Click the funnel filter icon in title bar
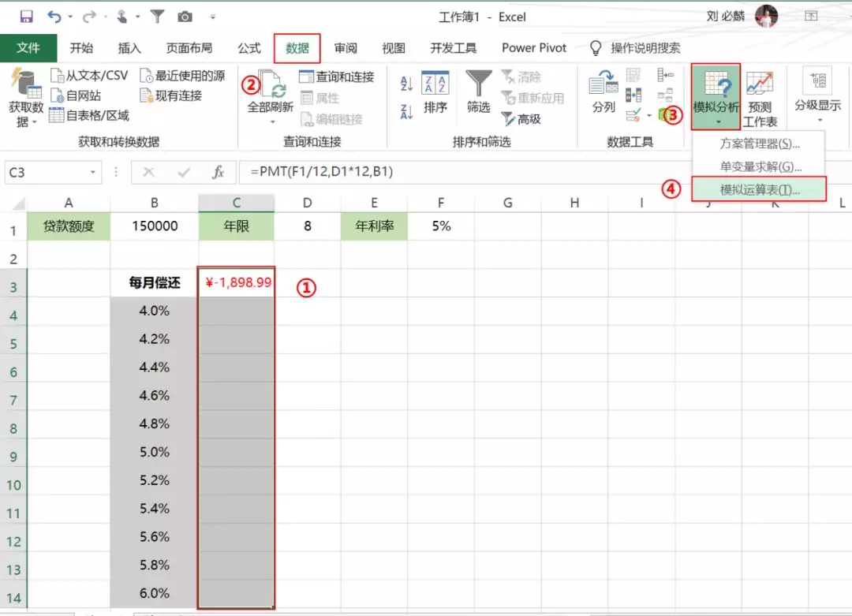This screenshot has height=616, width=852. click(x=157, y=17)
